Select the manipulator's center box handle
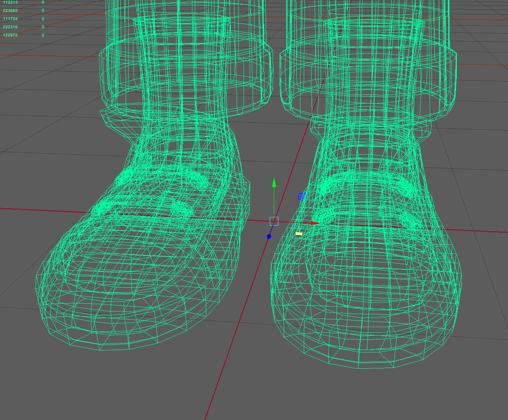 tap(274, 221)
